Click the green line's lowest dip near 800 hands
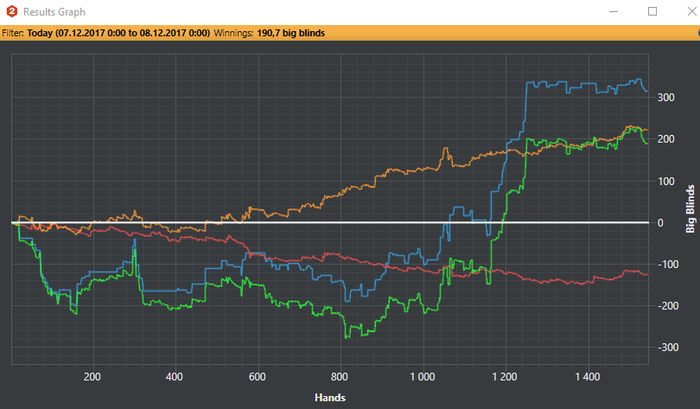 (347, 337)
